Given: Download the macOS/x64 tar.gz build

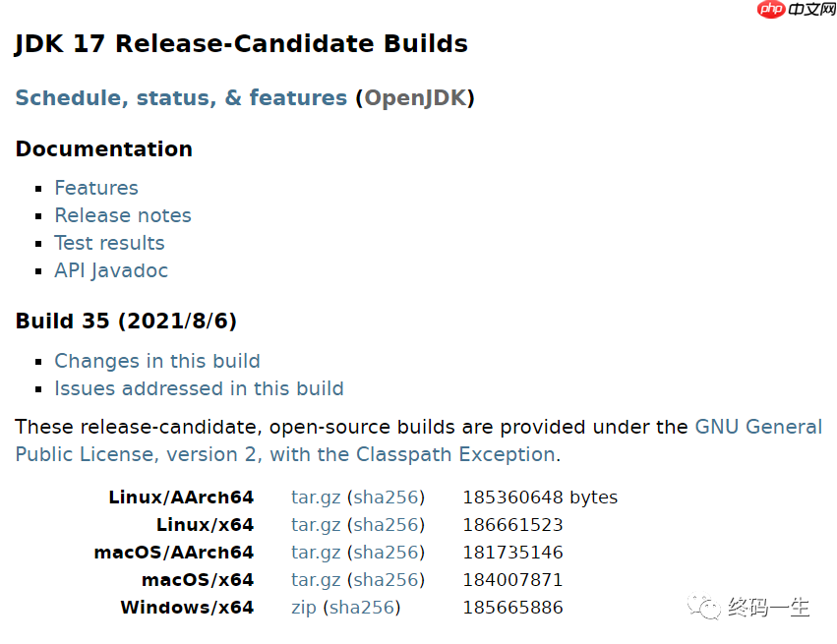Looking at the screenshot, I should (x=316, y=580).
